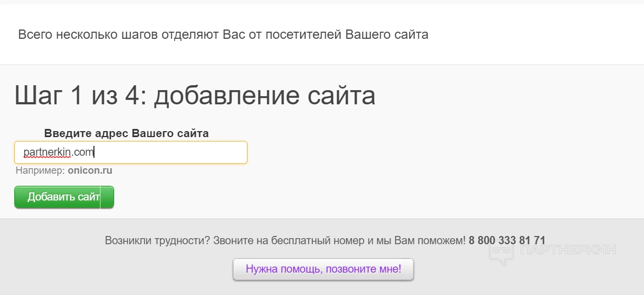Click the "мы Вам поможем!" phrase
The height and width of the screenshot is (295, 644).
pyautogui.click(x=422, y=240)
